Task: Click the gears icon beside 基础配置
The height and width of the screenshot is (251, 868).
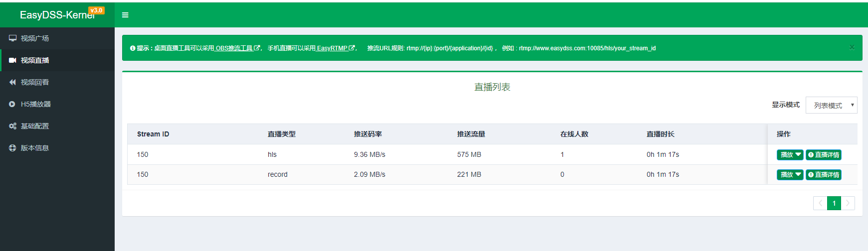Action: click(x=12, y=126)
